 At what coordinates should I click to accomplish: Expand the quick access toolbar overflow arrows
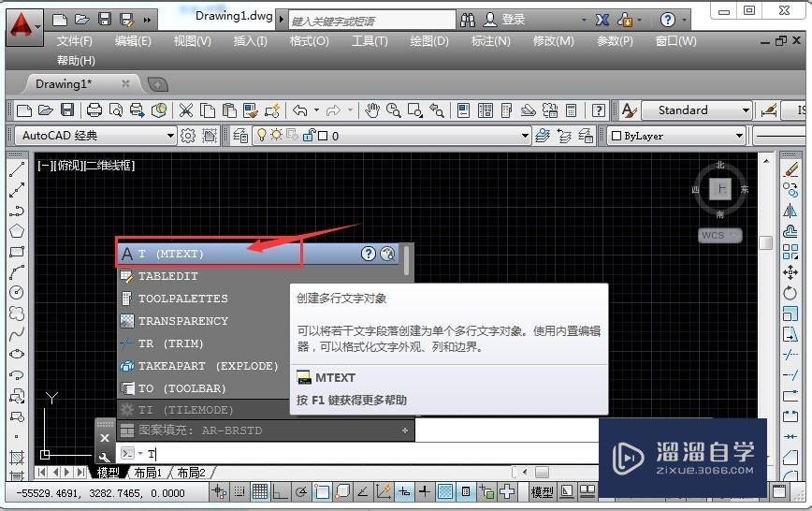148,21
